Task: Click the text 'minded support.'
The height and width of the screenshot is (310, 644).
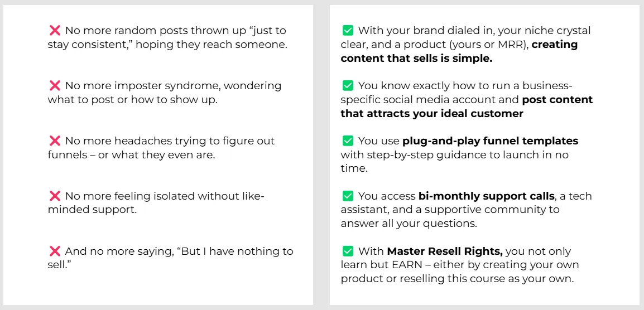Action: pyautogui.click(x=93, y=210)
